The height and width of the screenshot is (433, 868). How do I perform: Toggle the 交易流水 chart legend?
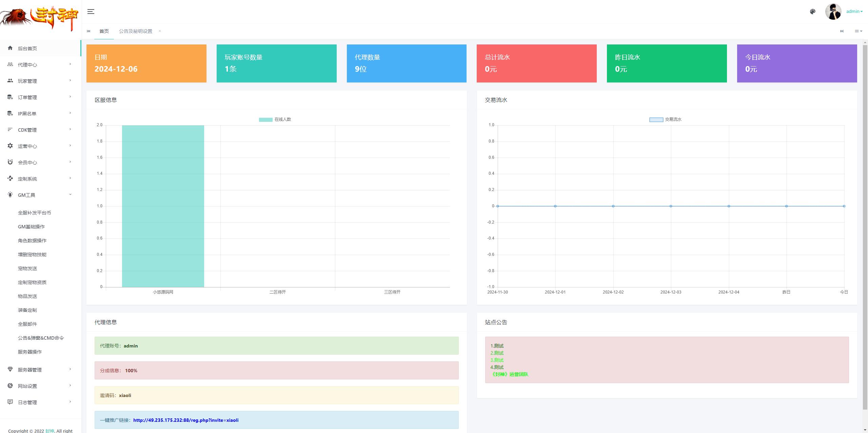(x=665, y=119)
